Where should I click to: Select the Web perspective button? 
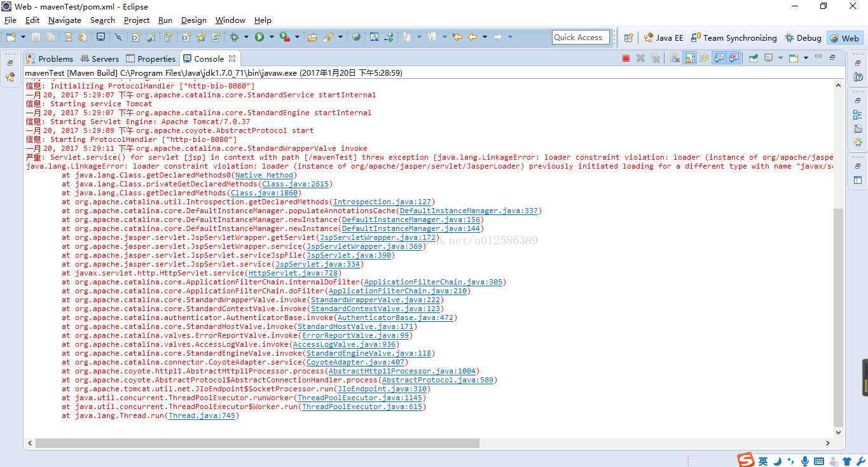tap(844, 38)
